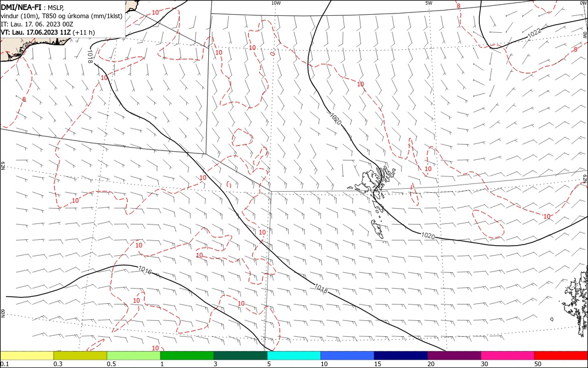Choose the blue 10 mm legend swatch
588x368 pixels.
348,356
